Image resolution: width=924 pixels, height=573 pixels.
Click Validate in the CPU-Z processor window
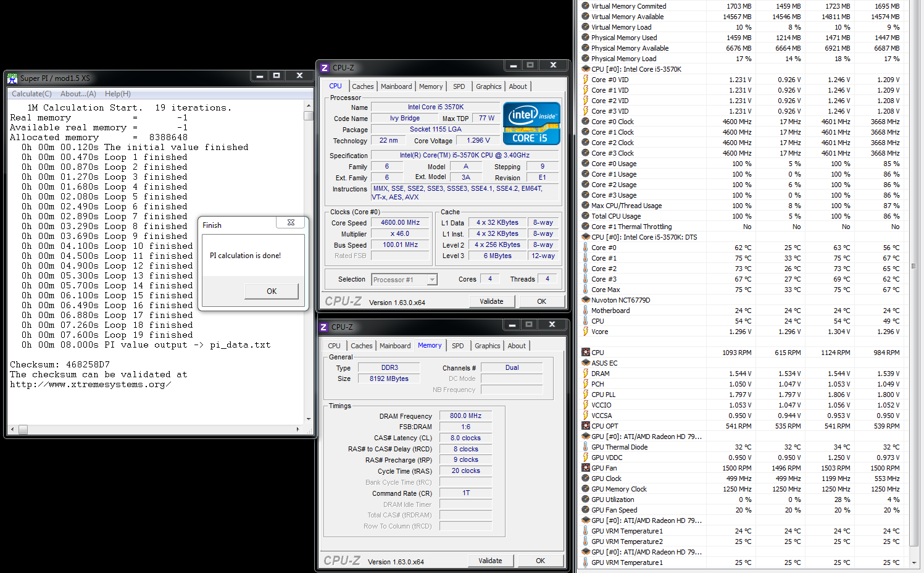(x=491, y=301)
